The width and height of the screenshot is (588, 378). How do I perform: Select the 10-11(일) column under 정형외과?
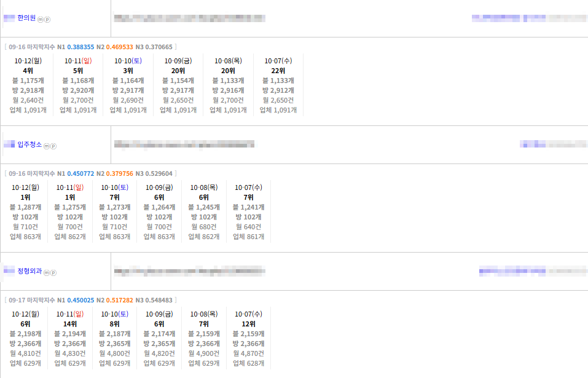click(x=70, y=338)
